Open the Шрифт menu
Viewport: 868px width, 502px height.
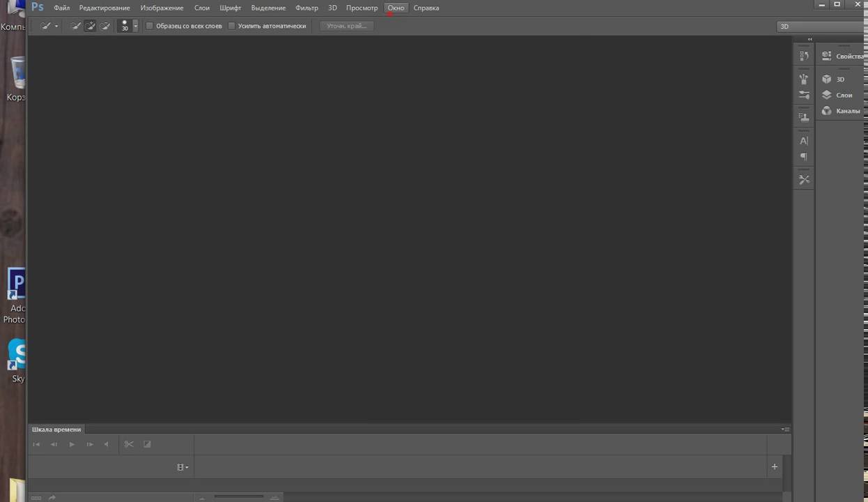pos(230,8)
